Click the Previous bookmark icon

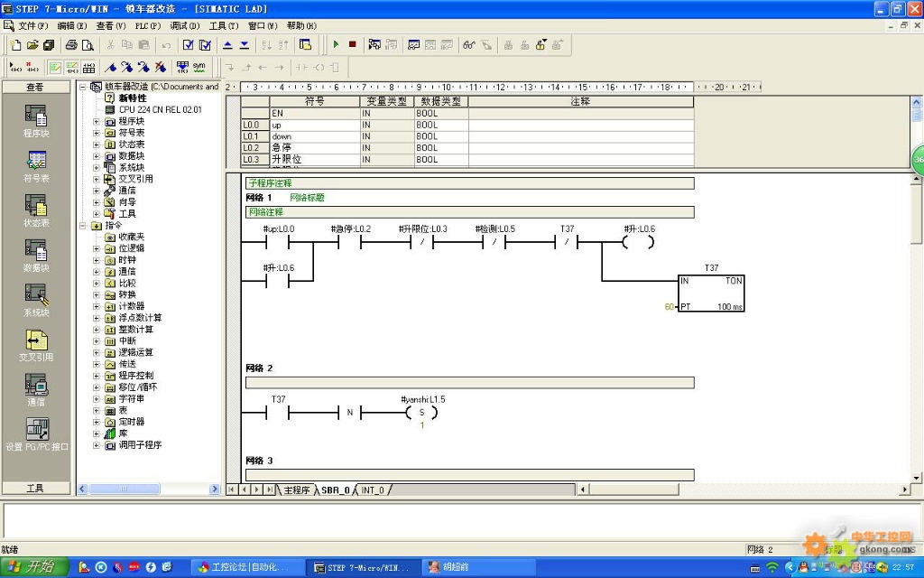143,68
